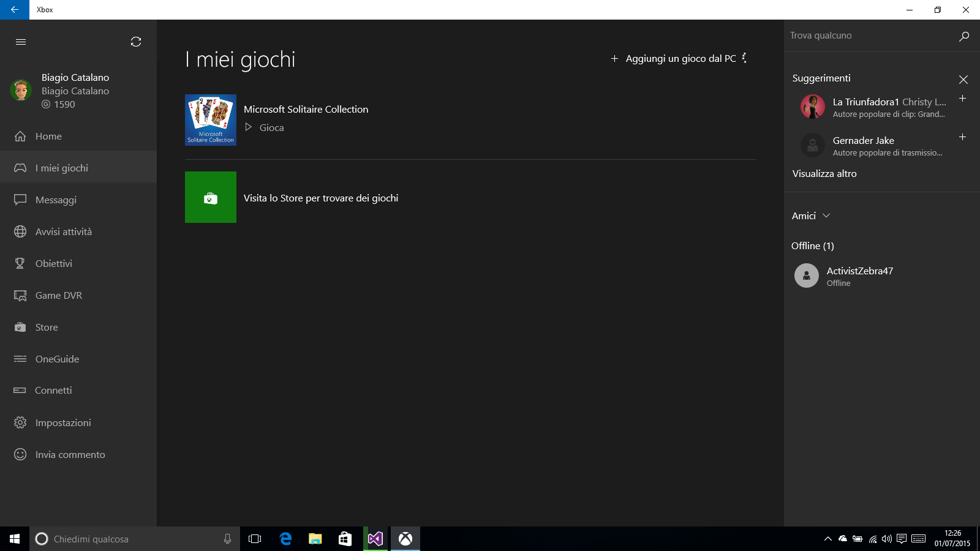Click the Messaggi chat bubble icon

20,200
